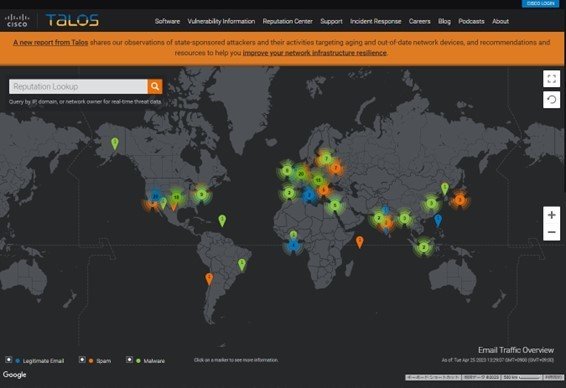The height and width of the screenshot is (388, 566).
Task: Zoom in with the plus button
Action: 551,215
